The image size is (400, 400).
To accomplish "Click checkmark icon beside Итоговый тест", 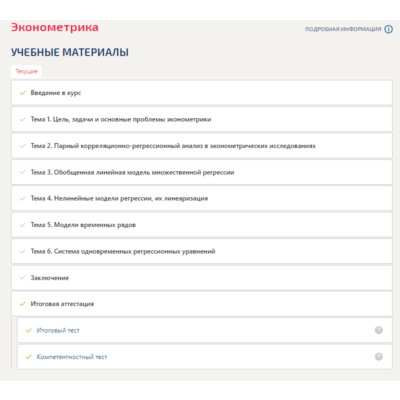I will coord(29,330).
